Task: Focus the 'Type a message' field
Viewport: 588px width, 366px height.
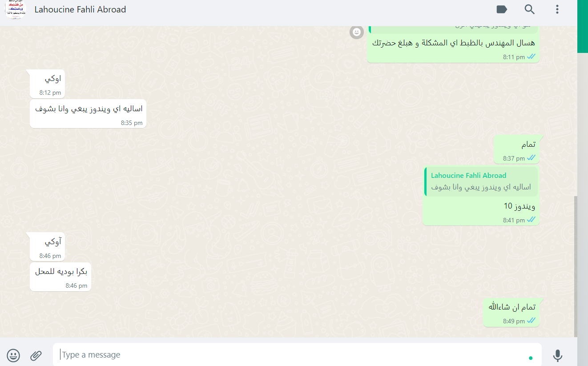Action: [297, 355]
